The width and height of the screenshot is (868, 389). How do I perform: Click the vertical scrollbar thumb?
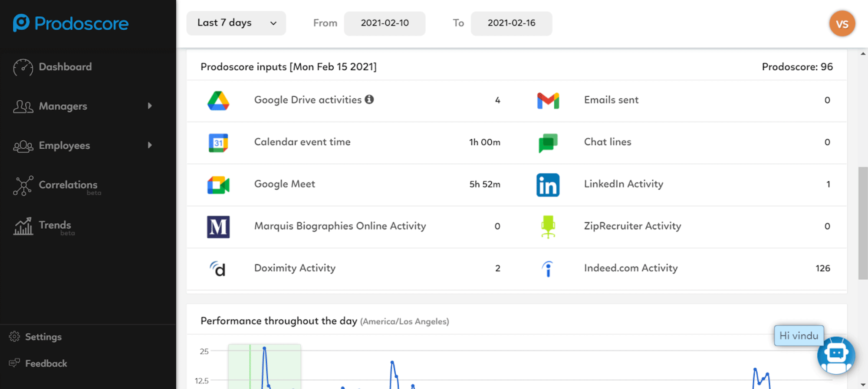click(x=863, y=223)
